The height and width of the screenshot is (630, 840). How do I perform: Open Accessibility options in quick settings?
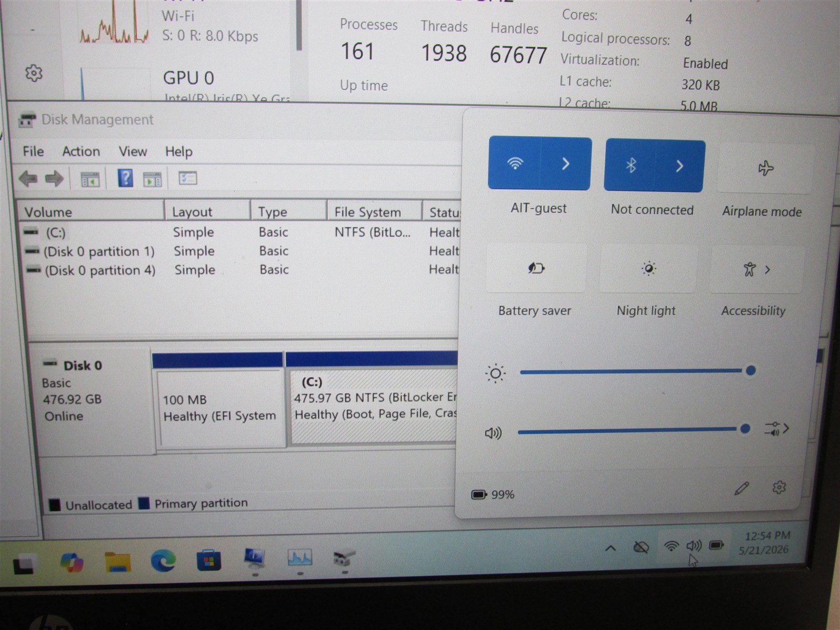point(757,270)
